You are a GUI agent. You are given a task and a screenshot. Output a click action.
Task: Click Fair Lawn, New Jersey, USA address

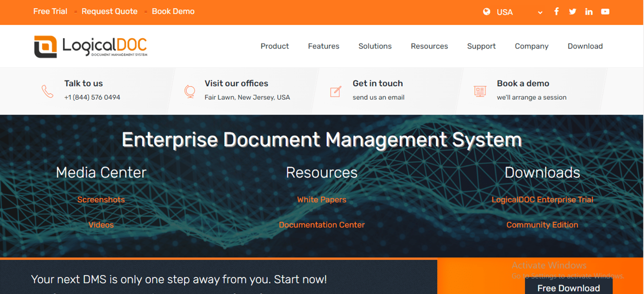tap(247, 98)
